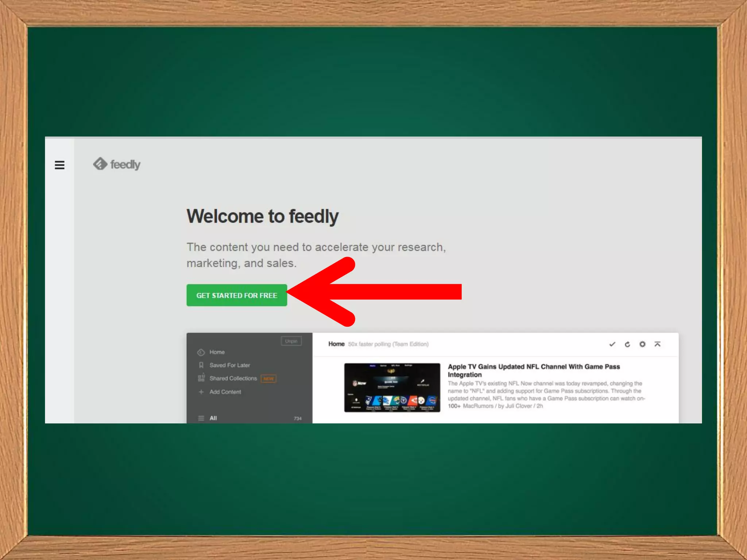Click Get Started For Free button
The image size is (747, 560).
237,295
